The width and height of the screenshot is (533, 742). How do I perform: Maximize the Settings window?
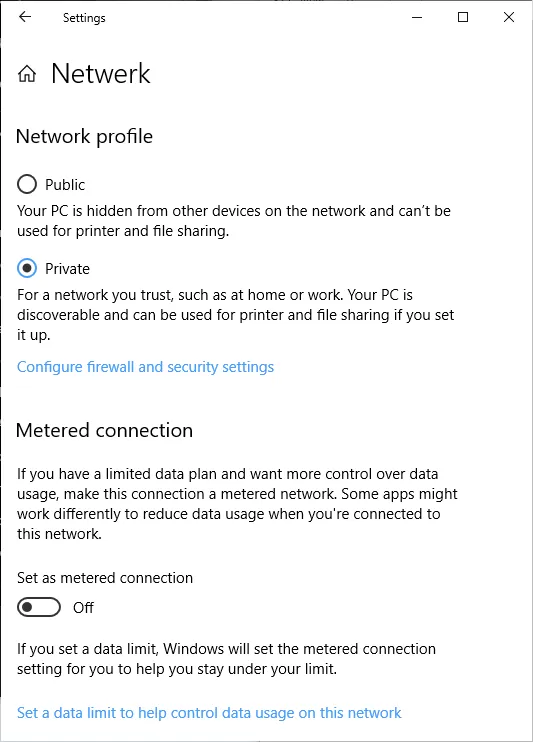(x=463, y=18)
